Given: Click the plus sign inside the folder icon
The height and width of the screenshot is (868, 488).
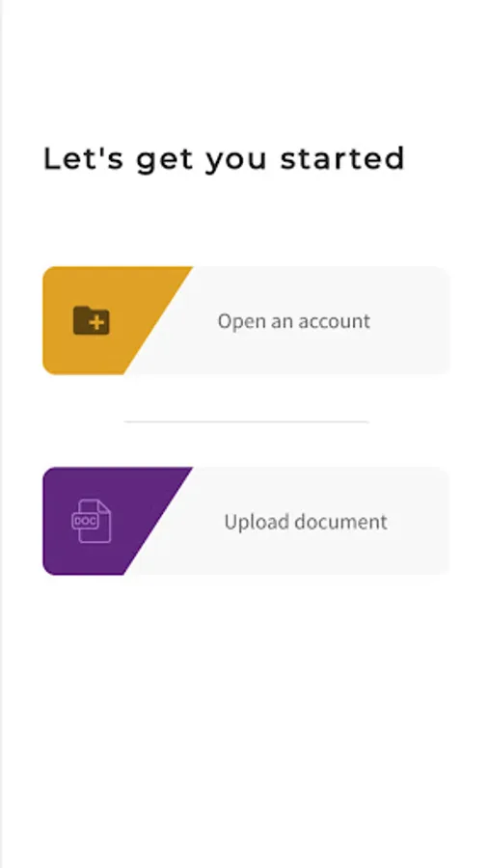Looking at the screenshot, I should [98, 323].
